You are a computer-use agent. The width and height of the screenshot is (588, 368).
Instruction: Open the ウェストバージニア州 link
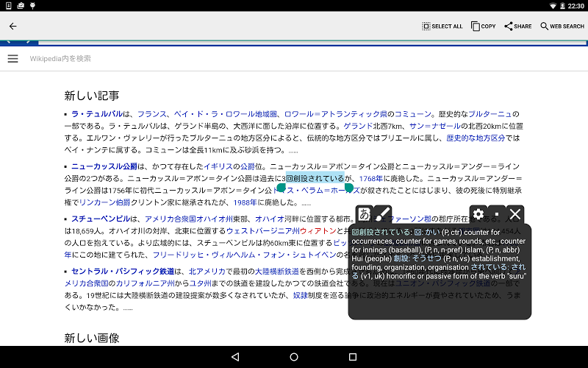262,230
